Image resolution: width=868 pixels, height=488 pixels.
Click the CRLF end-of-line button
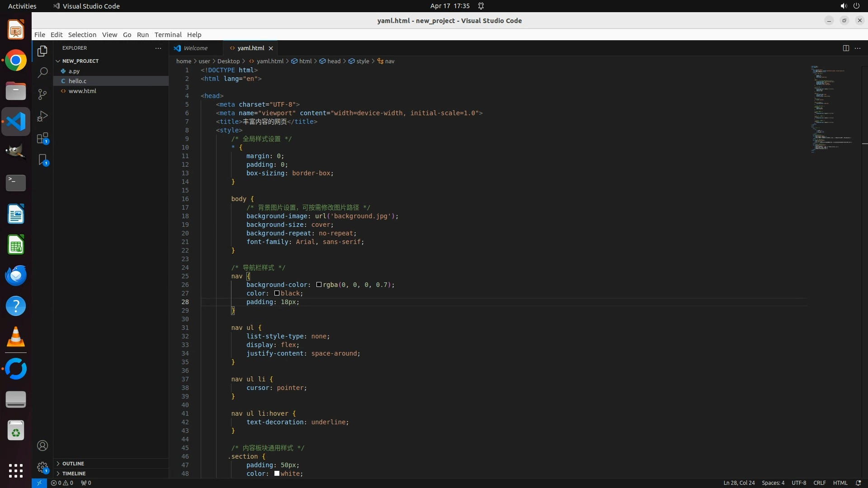click(819, 483)
